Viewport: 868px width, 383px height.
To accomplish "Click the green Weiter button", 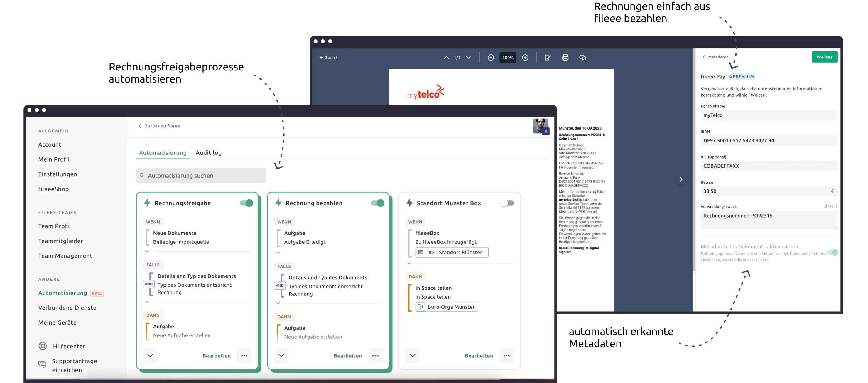I will pos(825,57).
